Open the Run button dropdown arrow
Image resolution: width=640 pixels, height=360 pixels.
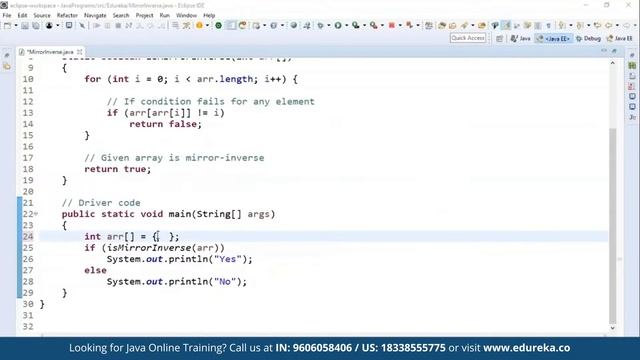(347, 26)
